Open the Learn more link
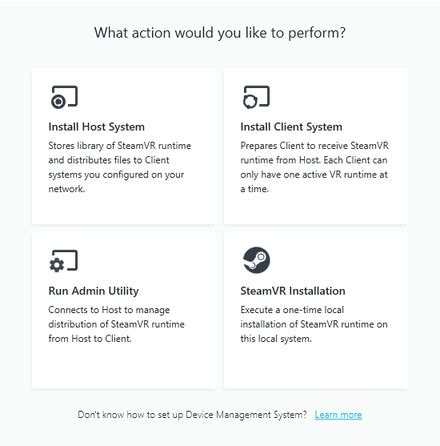The width and height of the screenshot is (440, 446). (338, 415)
